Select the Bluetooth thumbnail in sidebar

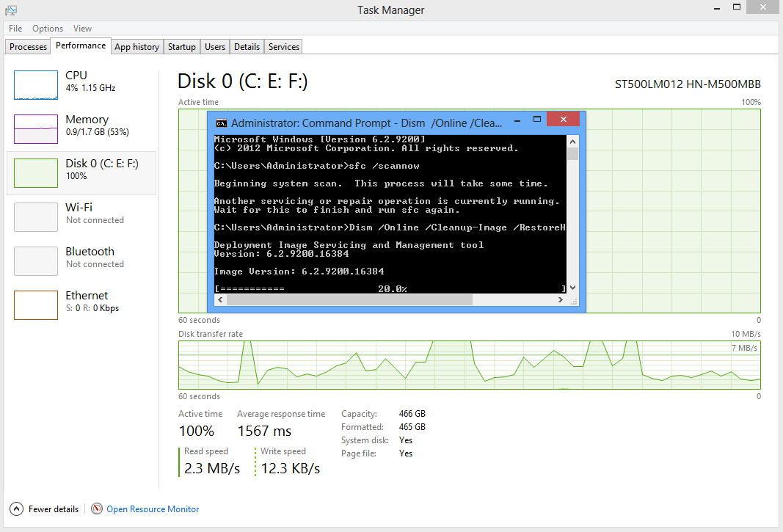(36, 260)
